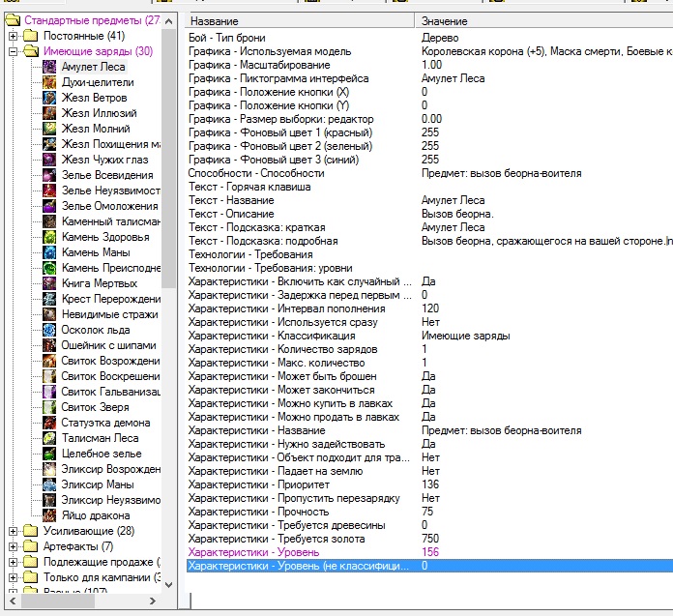The width and height of the screenshot is (673, 616).
Task: Click the Свиток Зверя icon
Action: [x=49, y=407]
